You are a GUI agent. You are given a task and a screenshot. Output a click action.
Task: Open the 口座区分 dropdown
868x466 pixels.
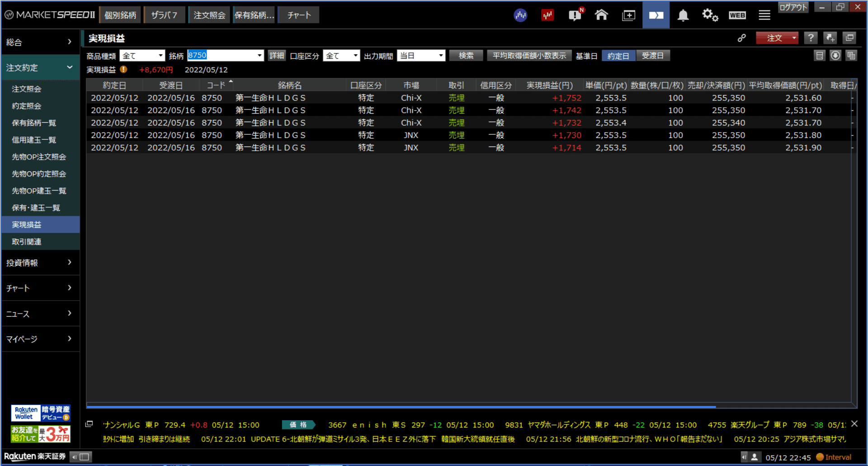tap(341, 56)
